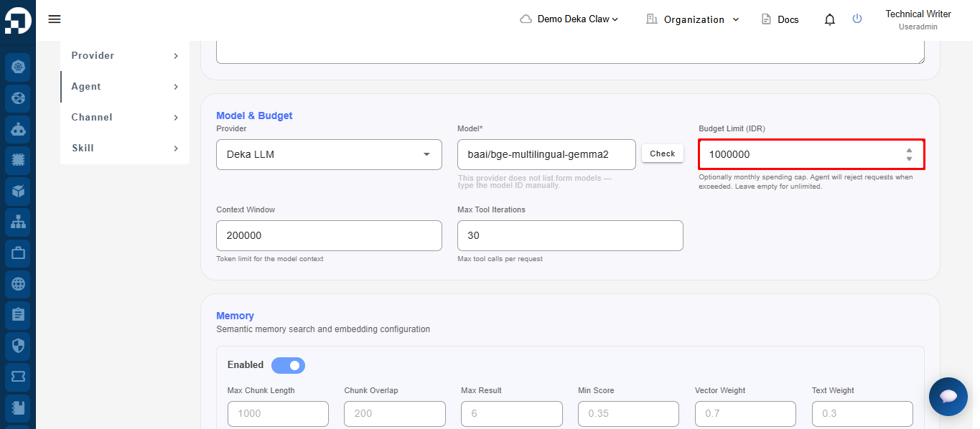Image resolution: width=980 pixels, height=429 pixels.
Task: Open the Kubernetes wheel sidebar icon
Action: pos(18,67)
